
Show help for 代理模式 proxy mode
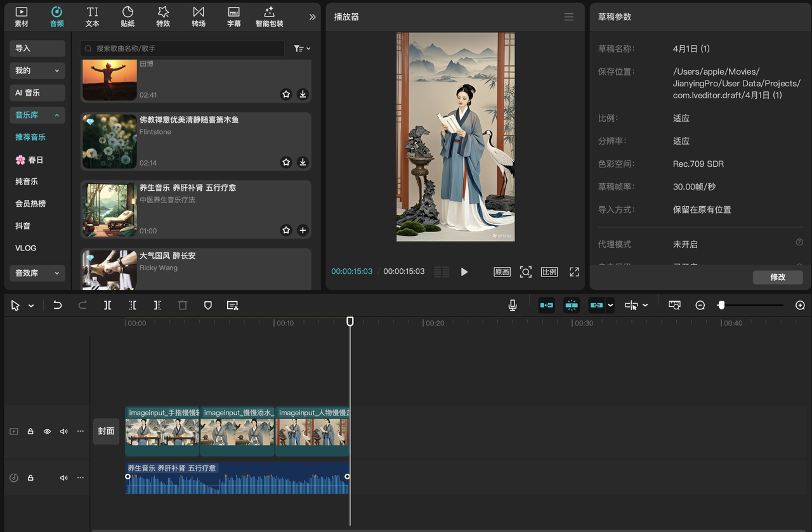pyautogui.click(x=799, y=242)
